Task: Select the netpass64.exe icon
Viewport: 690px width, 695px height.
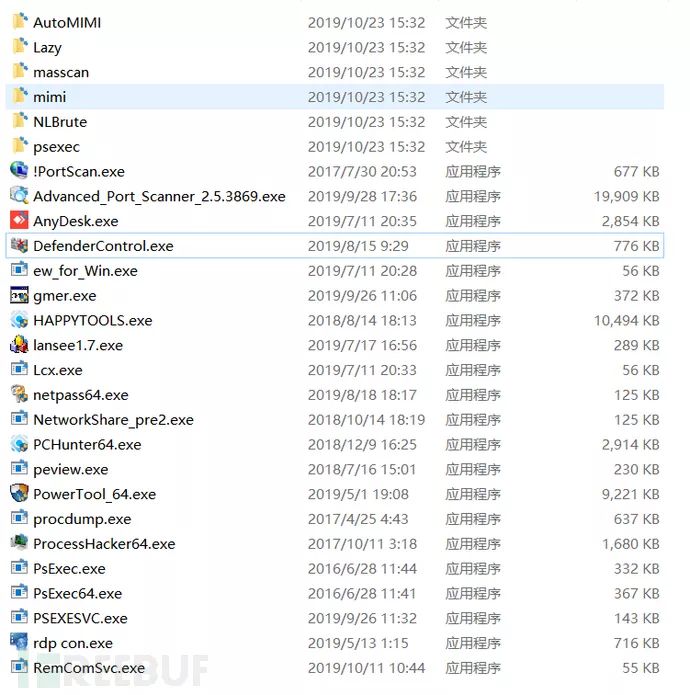Action: click(19, 394)
